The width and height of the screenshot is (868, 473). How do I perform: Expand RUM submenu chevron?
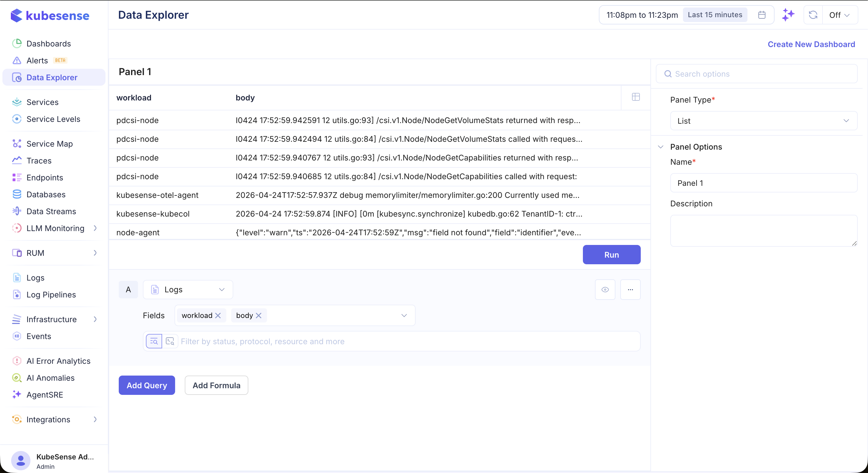click(95, 253)
